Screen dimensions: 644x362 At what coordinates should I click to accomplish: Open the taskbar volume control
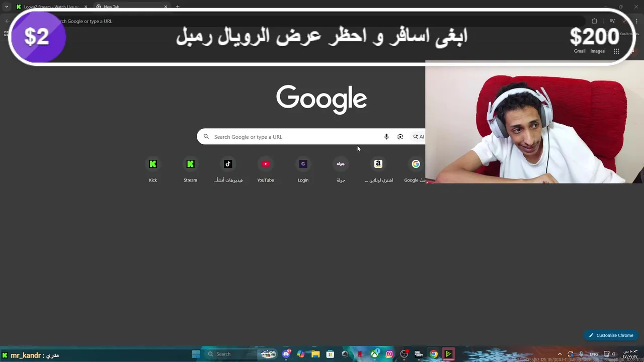(x=614, y=354)
